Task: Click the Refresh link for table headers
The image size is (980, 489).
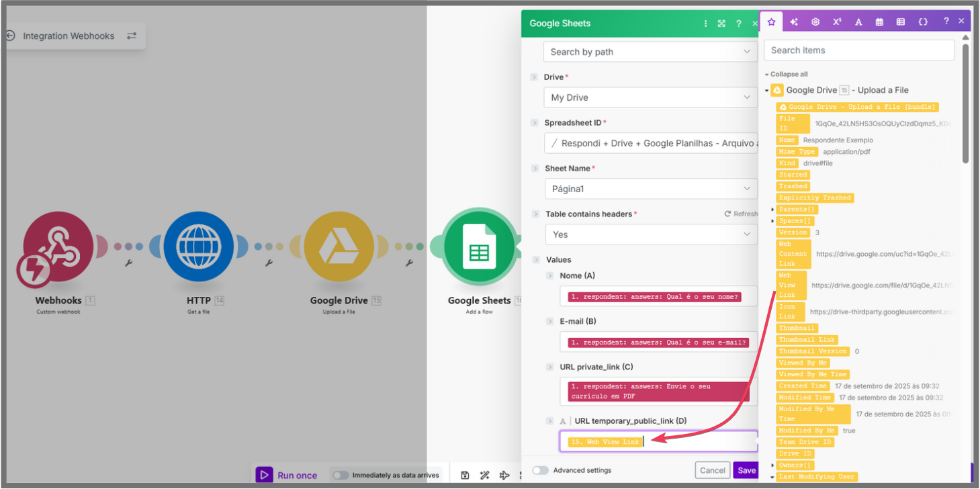Action: [x=741, y=214]
